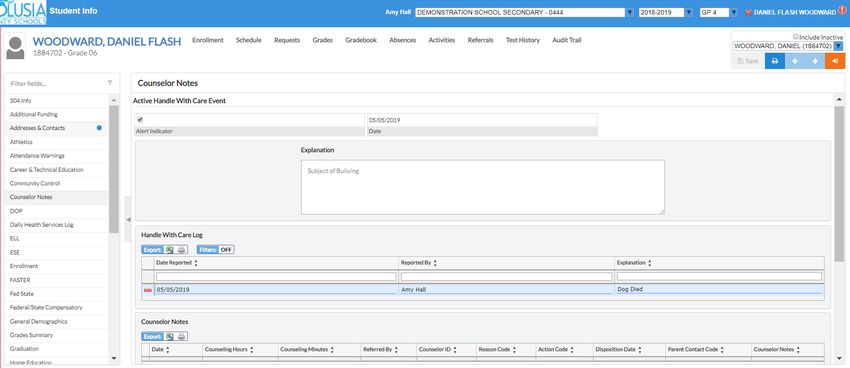Sort log by Explanation column
This screenshot has width=850, height=368.
649,263
